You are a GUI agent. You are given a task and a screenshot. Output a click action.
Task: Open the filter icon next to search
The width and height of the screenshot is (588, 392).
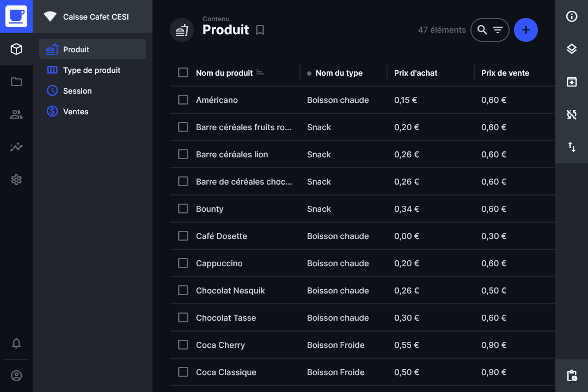[498, 30]
